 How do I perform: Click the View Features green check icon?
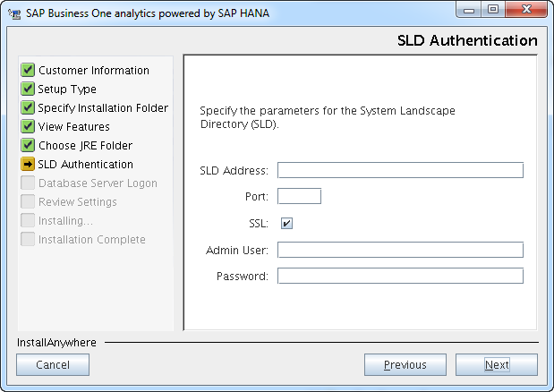28,126
